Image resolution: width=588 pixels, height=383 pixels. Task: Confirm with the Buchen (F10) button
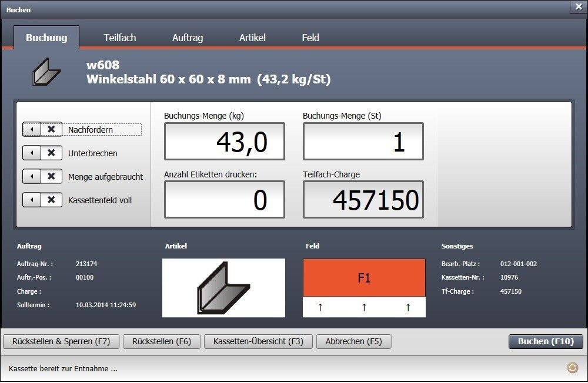tap(546, 341)
